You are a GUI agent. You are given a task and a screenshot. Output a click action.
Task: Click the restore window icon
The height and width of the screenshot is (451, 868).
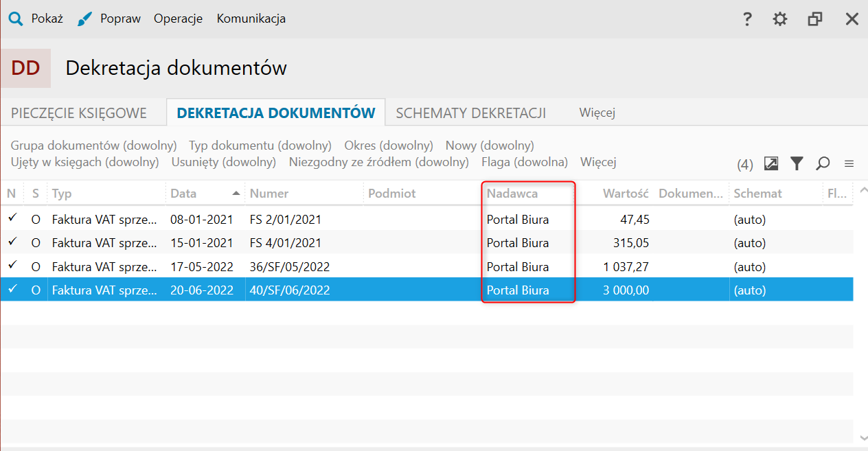815,19
